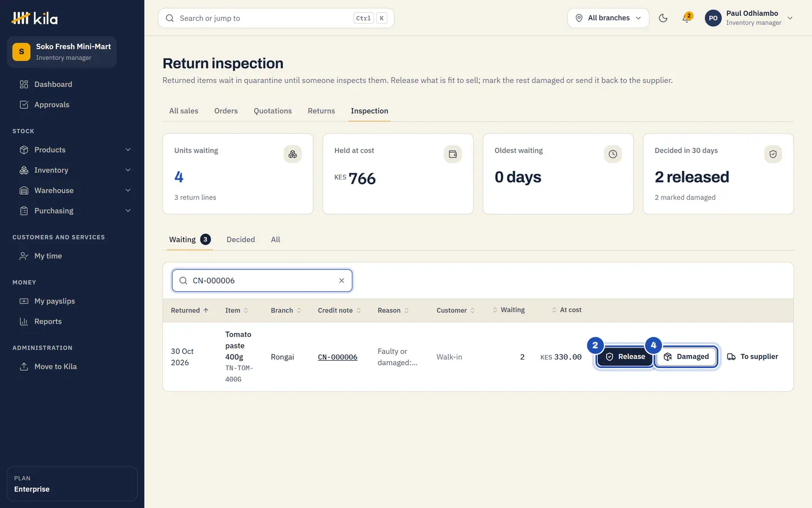812x508 pixels.
Task: Mark Tomato paste return as Damaged
Action: 686,357
